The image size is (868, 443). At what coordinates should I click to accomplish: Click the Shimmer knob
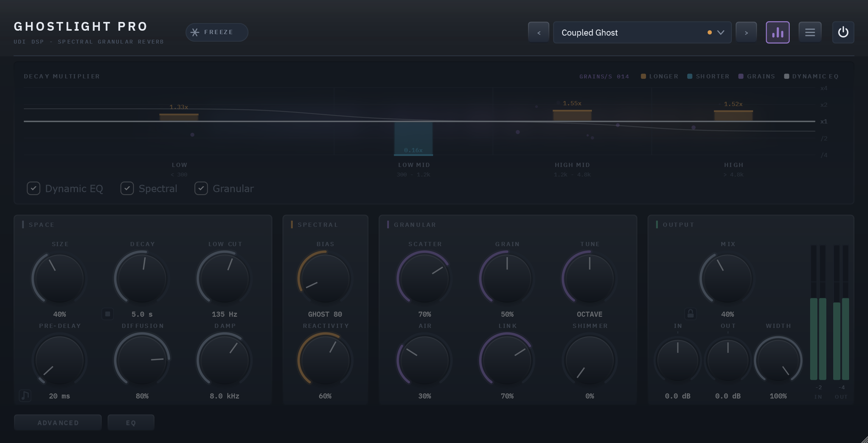coord(590,360)
